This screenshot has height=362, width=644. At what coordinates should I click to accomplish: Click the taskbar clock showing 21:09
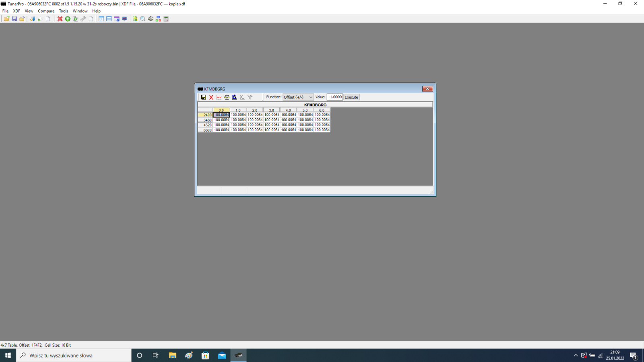click(615, 355)
